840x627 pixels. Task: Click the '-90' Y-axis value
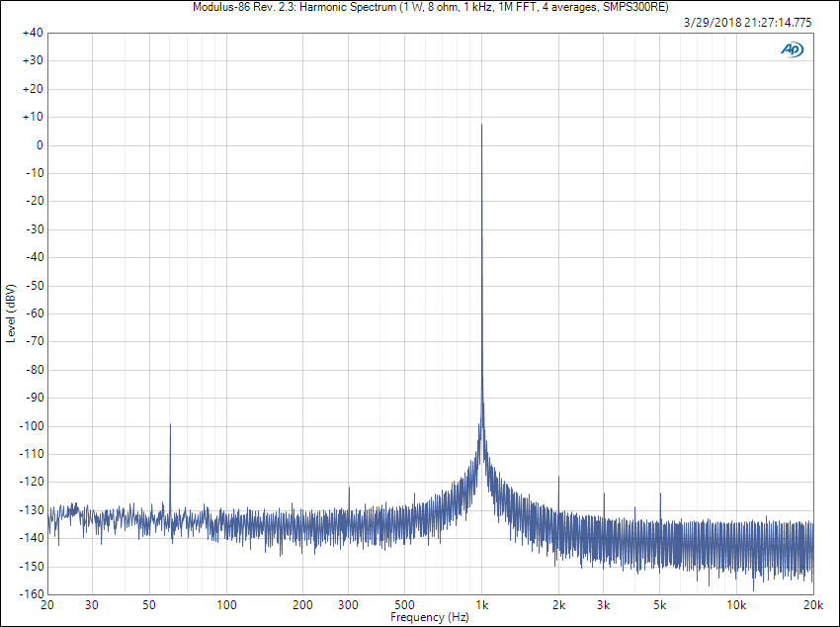pyautogui.click(x=35, y=399)
